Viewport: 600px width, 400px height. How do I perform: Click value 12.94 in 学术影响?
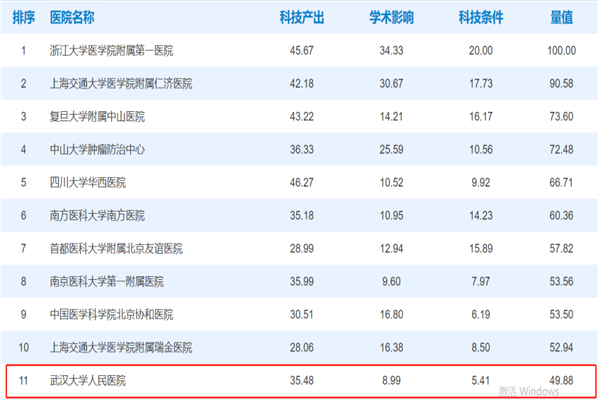[x=391, y=248]
